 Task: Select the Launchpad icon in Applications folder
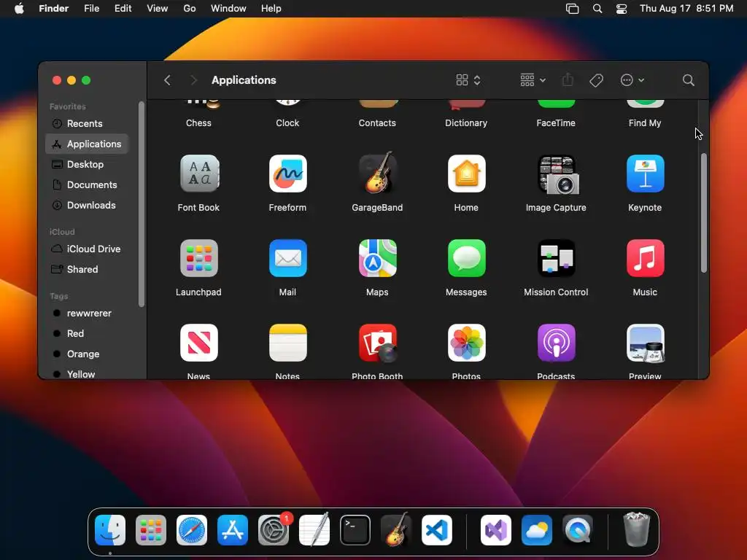[x=199, y=258]
